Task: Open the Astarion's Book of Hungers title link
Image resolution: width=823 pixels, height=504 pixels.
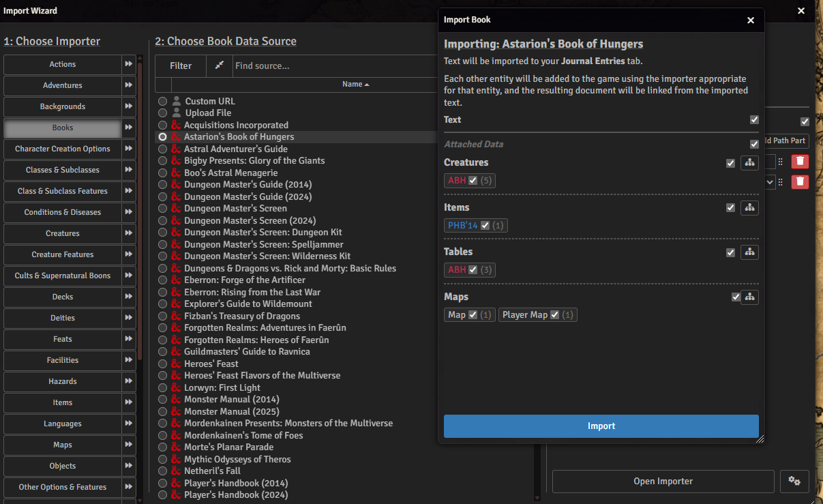Action: [x=543, y=44]
